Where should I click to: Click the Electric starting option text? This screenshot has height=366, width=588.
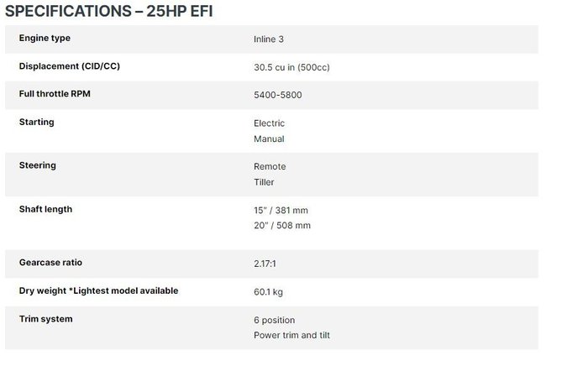click(270, 123)
